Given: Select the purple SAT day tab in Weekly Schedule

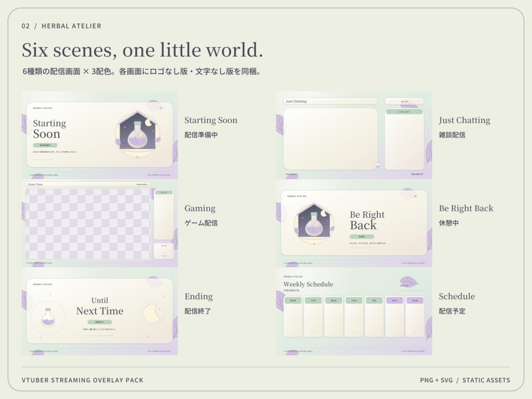Looking at the screenshot, I should [395, 300].
